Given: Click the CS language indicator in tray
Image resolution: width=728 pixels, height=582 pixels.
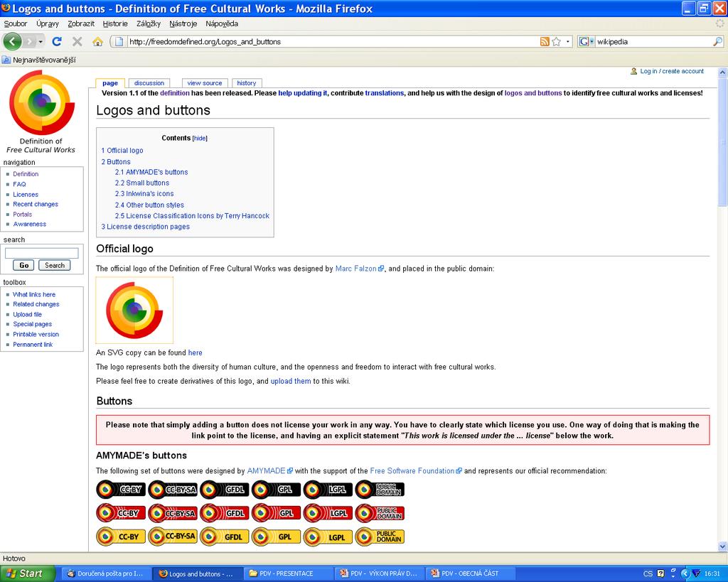Looking at the screenshot, I should 648,573.
